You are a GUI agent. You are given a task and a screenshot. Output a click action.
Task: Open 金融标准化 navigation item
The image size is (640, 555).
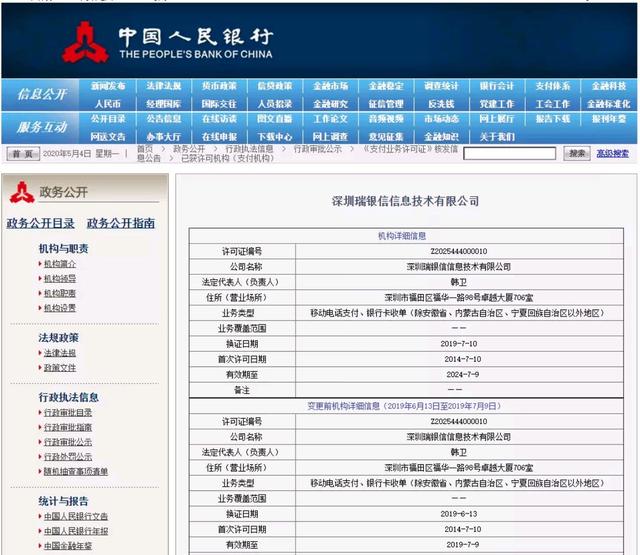pyautogui.click(x=609, y=104)
